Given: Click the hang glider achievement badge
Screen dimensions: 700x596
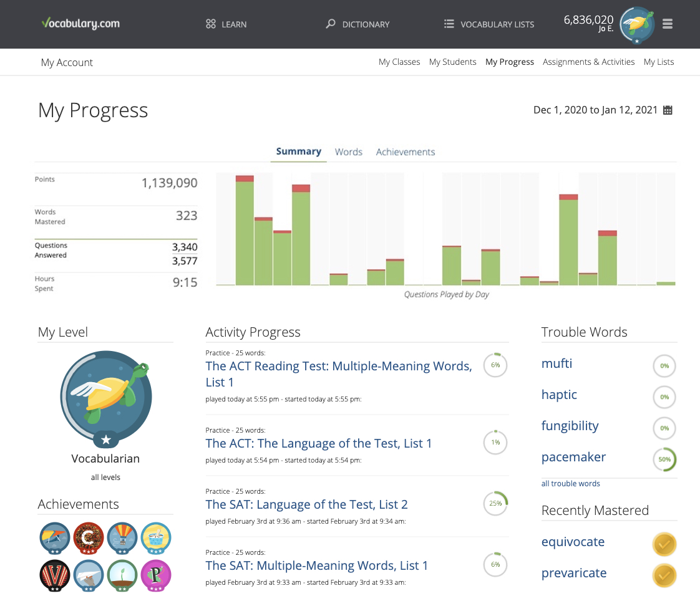Looking at the screenshot, I should (54, 537).
